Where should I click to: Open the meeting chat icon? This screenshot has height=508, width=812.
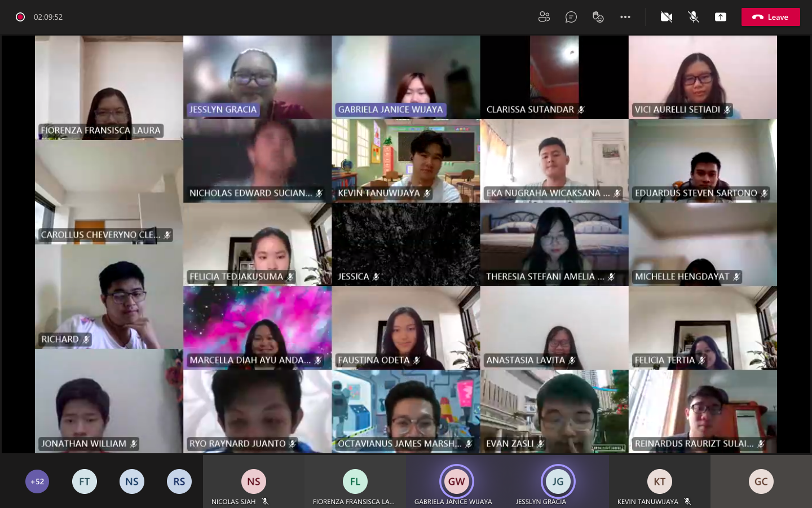pyautogui.click(x=571, y=17)
